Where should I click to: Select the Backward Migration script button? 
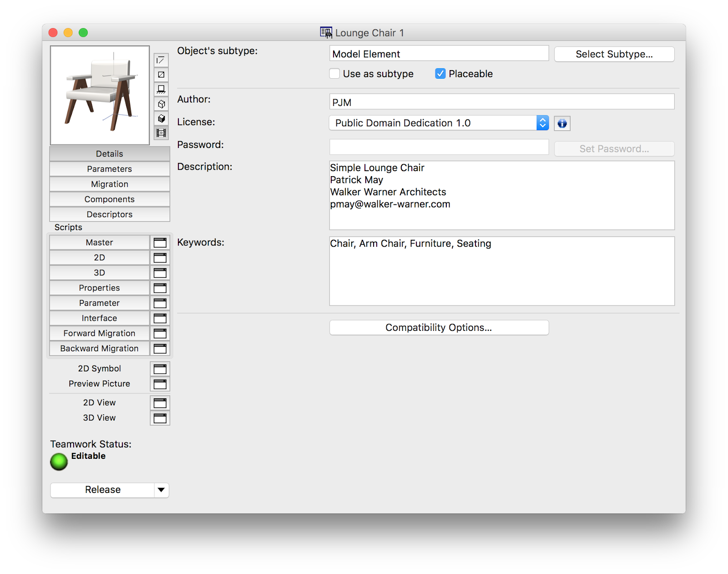pyautogui.click(x=100, y=349)
